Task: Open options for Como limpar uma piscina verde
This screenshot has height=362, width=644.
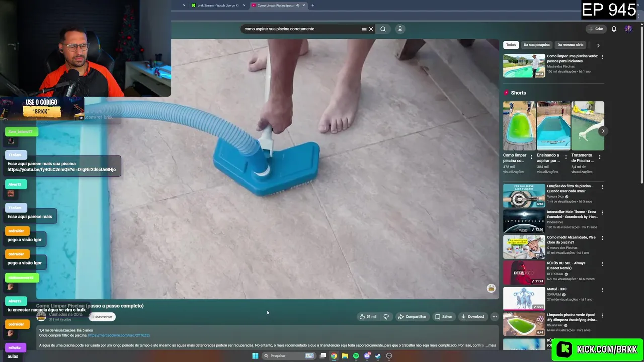Action: (602, 57)
